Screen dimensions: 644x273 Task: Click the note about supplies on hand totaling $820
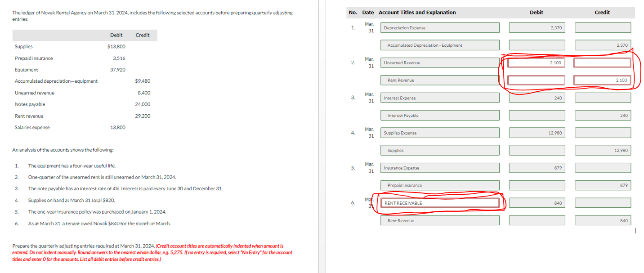coord(72,200)
